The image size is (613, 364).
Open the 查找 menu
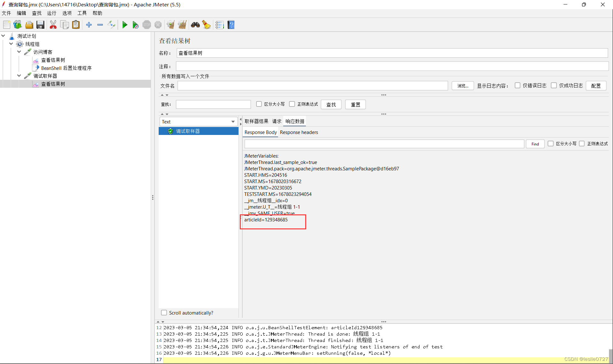pos(37,13)
